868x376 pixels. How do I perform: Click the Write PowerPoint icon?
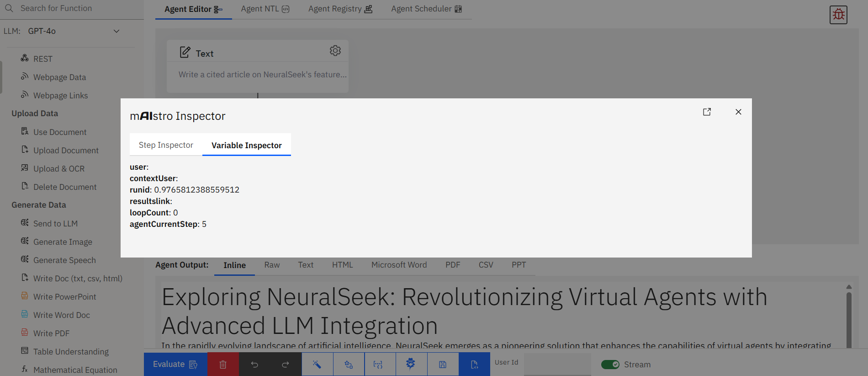pos(25,296)
